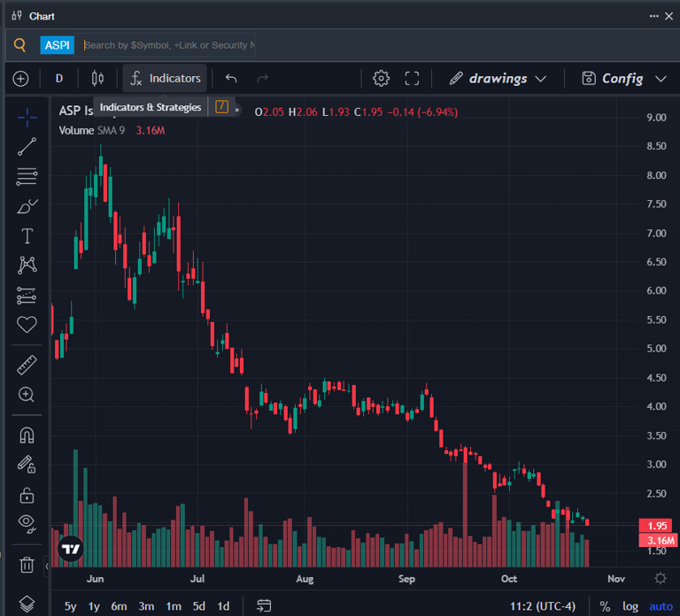Click the search magnifier icon
Image resolution: width=680 pixels, height=616 pixels.
[x=19, y=45]
